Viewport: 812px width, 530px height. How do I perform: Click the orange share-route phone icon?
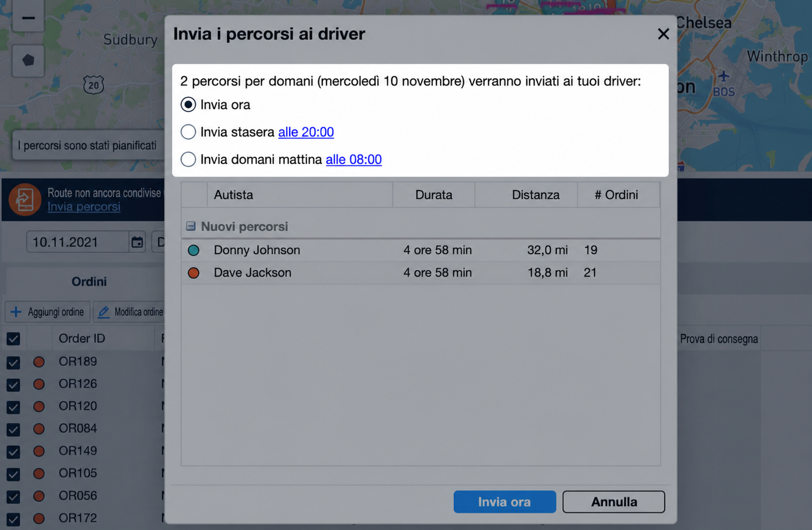click(25, 199)
